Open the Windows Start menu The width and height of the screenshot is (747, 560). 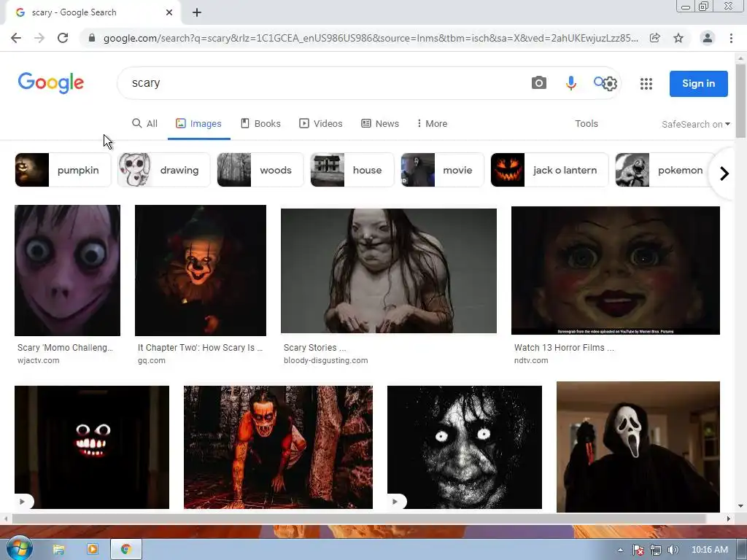coord(19,549)
